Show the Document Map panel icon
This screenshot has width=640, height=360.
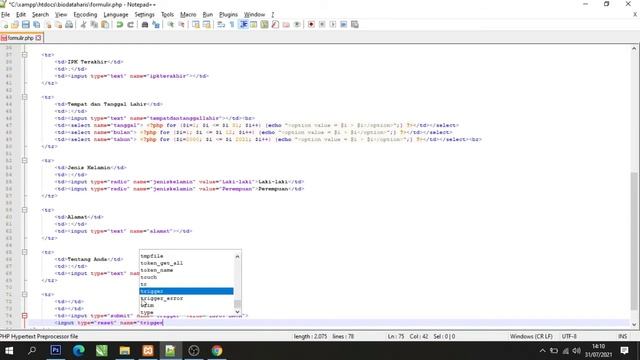(x=264, y=25)
